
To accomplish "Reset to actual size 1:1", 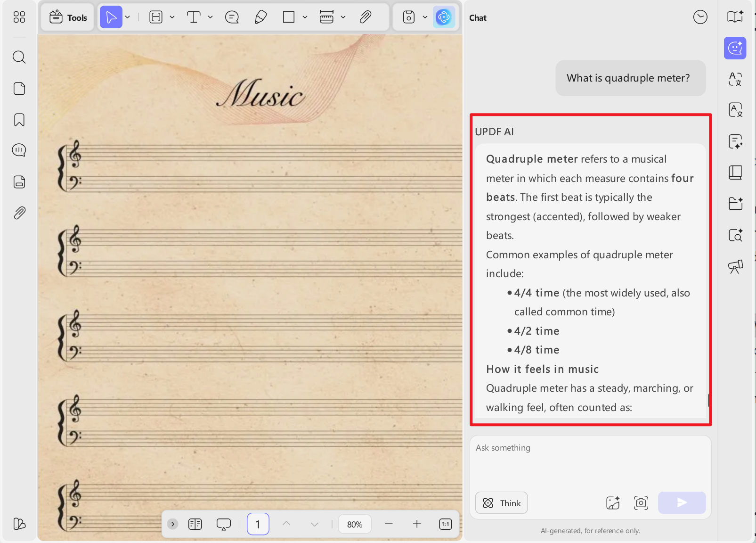I will click(x=446, y=524).
